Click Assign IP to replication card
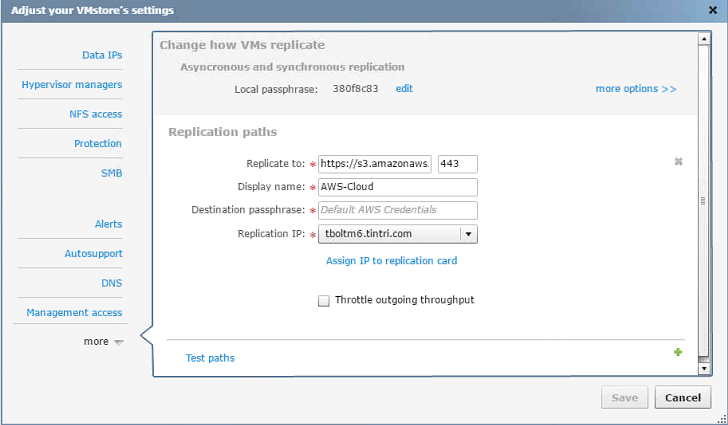728x425 pixels. click(391, 261)
